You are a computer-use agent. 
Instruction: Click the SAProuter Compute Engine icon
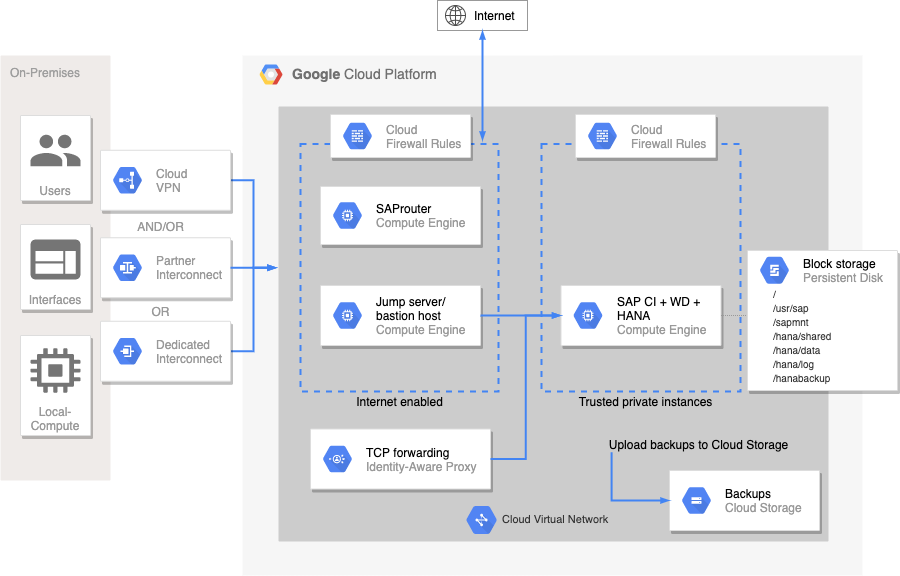347,216
